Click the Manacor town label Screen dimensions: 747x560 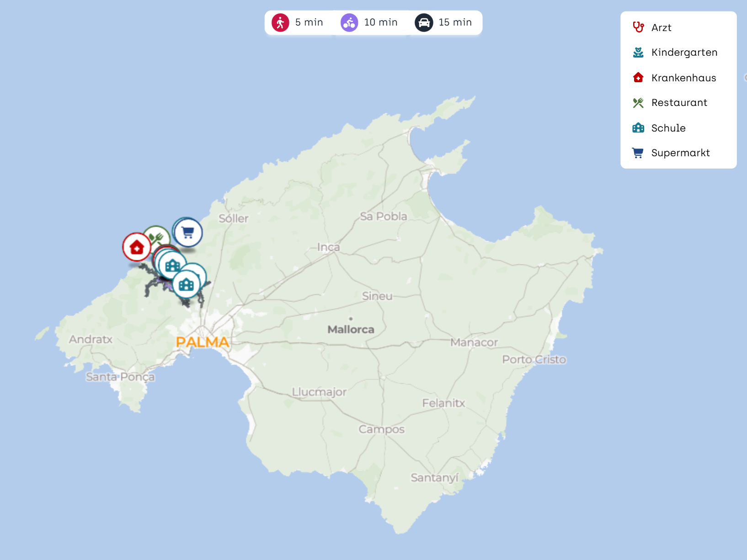click(474, 342)
